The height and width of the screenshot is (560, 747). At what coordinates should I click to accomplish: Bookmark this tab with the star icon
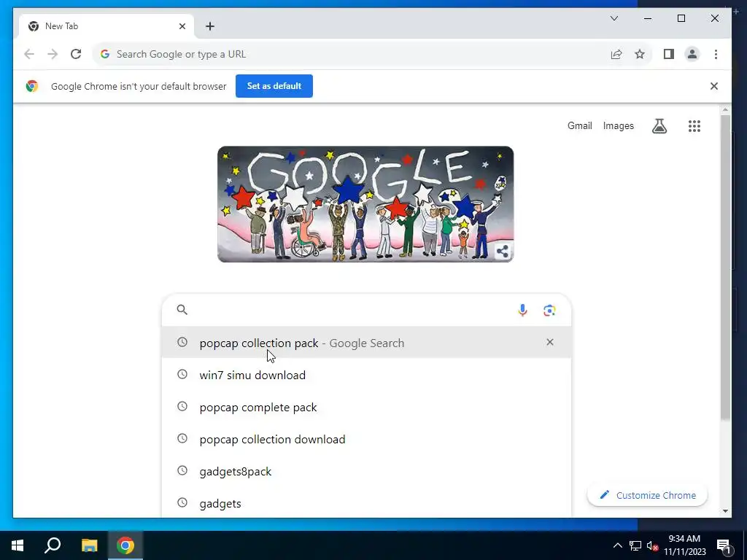(x=640, y=54)
